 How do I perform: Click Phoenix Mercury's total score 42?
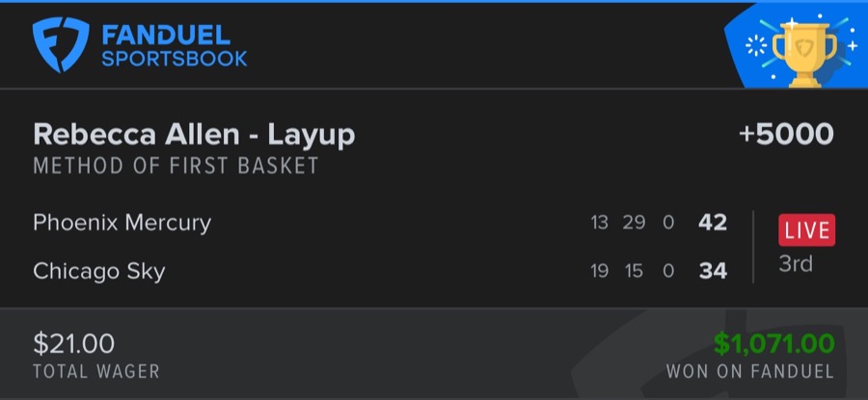(713, 223)
